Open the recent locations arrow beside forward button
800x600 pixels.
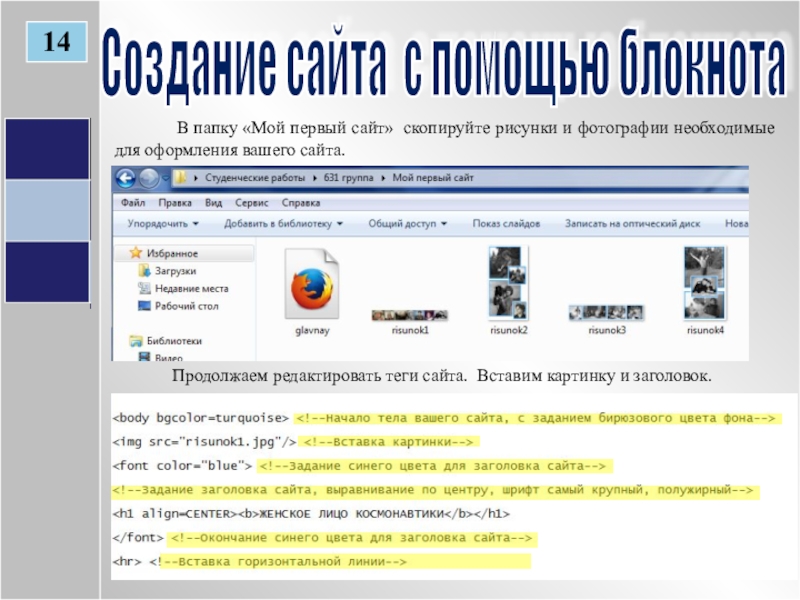(x=165, y=179)
